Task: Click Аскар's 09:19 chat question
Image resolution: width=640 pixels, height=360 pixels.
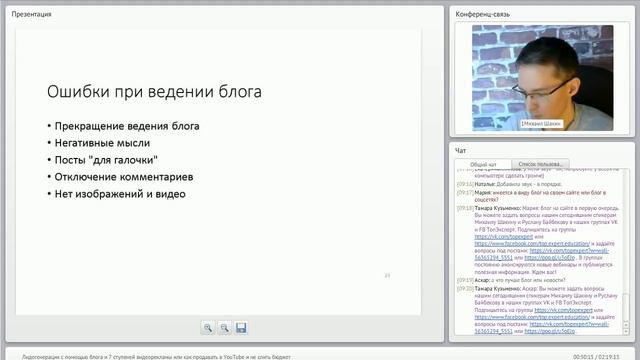Action: click(511, 280)
